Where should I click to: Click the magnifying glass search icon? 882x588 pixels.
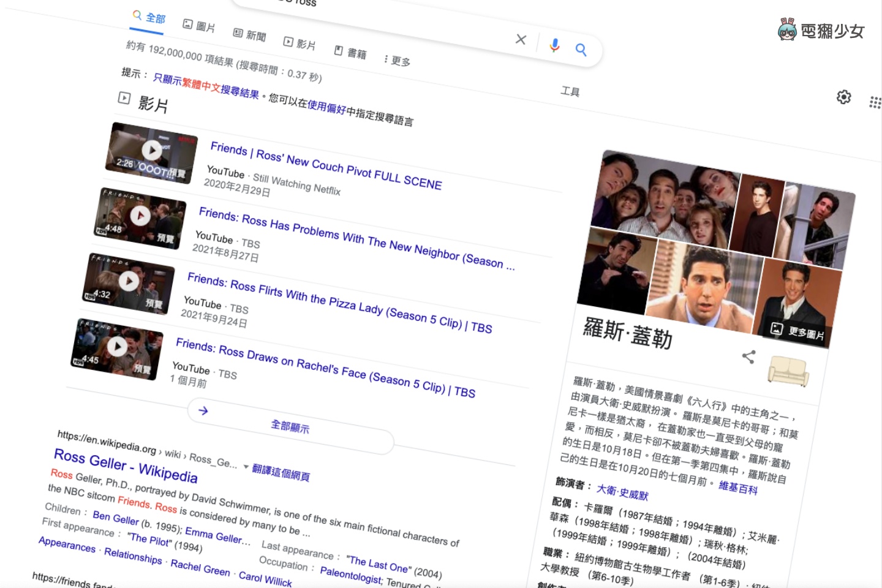tap(581, 50)
